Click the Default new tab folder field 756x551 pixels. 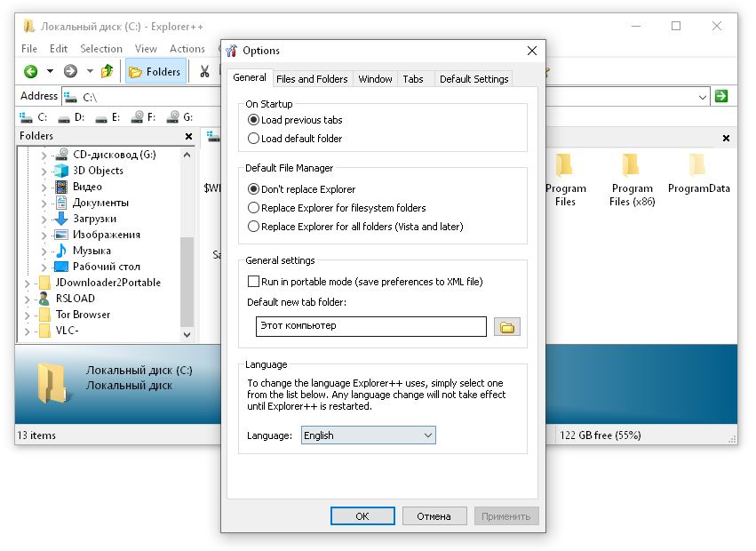370,326
